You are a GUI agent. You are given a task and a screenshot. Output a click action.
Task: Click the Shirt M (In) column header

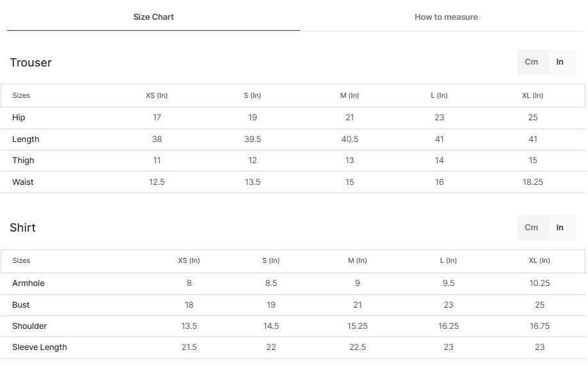[357, 261]
